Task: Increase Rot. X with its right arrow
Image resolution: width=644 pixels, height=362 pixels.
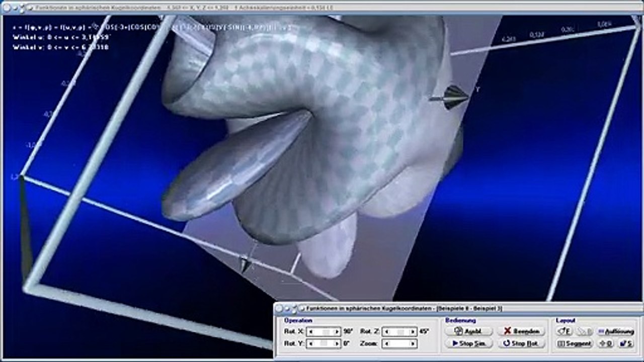Action: 338,332
